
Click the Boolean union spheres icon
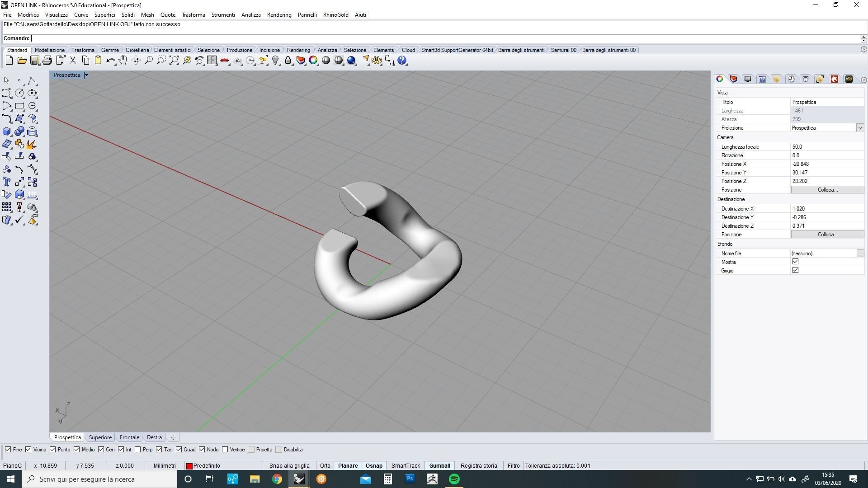click(19, 131)
